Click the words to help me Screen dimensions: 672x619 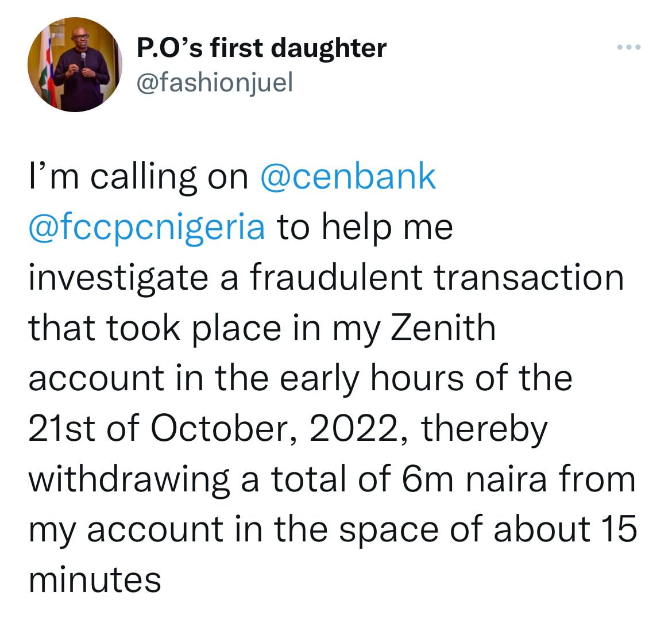click(x=365, y=228)
